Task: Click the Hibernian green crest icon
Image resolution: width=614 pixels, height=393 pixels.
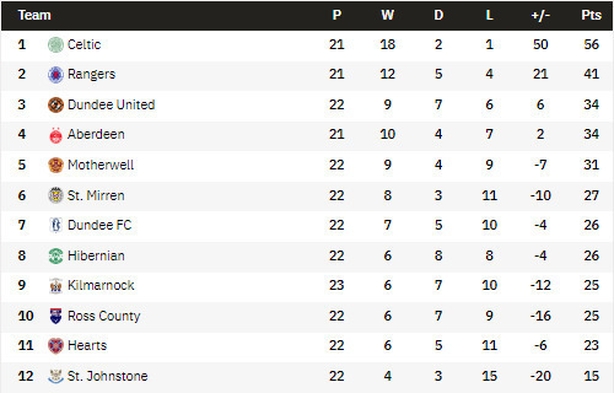Action: click(x=56, y=256)
